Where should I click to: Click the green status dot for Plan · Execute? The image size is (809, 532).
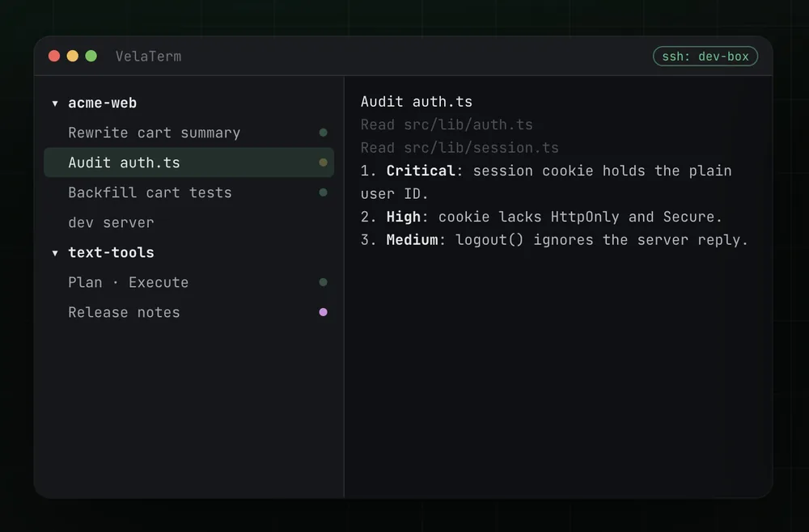click(x=323, y=282)
